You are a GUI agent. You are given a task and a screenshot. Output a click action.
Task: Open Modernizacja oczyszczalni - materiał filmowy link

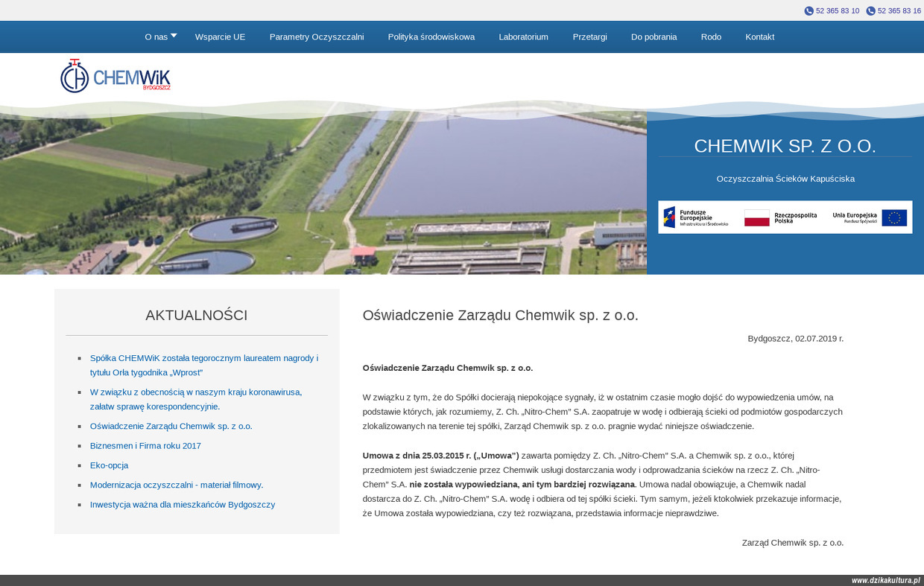click(177, 485)
